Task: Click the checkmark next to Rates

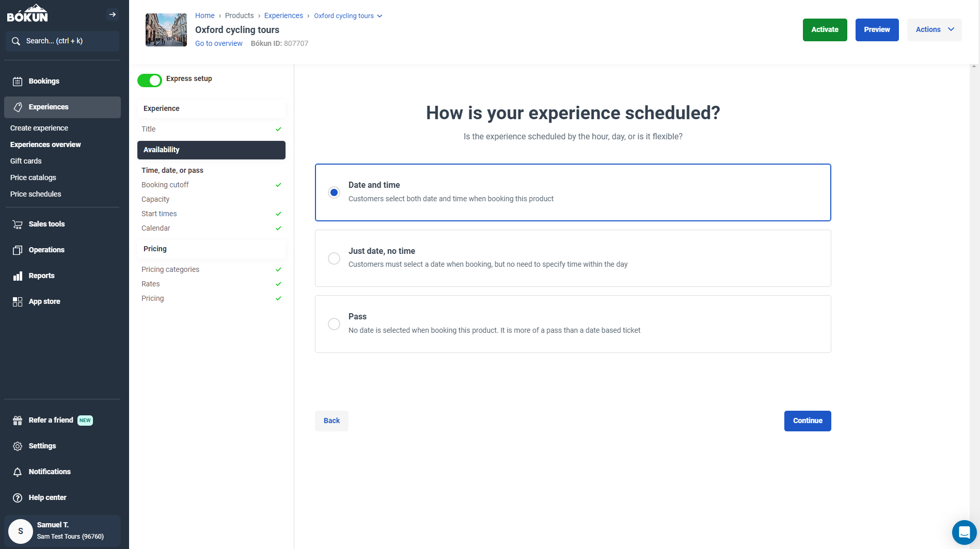Action: click(278, 284)
